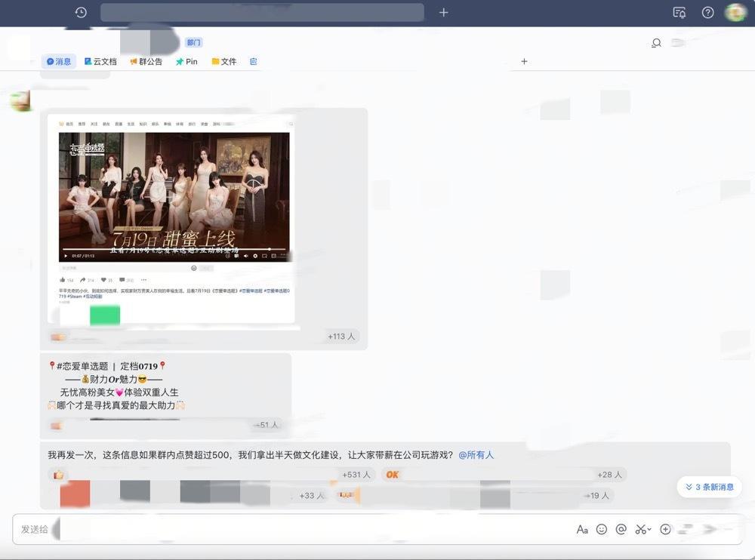Viewport: 755px width, 560px height.
Task: View the +33 人 reaction count
Action: (312, 496)
